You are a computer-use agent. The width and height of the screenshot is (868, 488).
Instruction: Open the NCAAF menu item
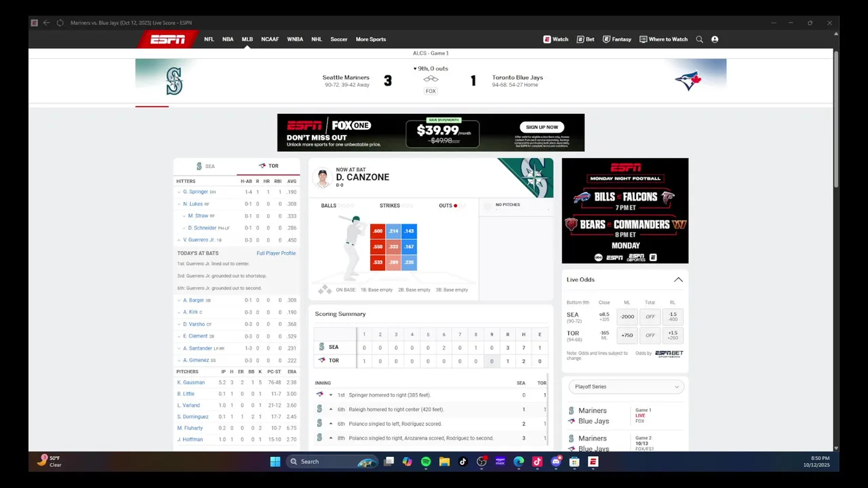pos(270,39)
